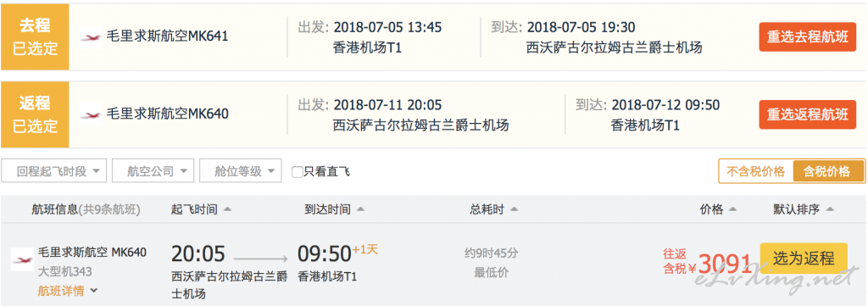The image size is (868, 306).
Task: Click airline logo in flight list result
Action: click(x=22, y=259)
